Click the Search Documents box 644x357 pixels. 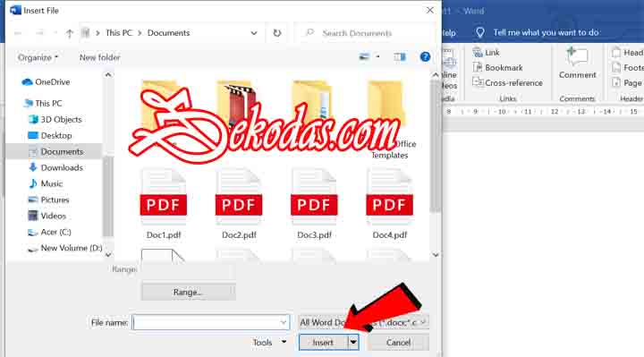click(x=366, y=33)
